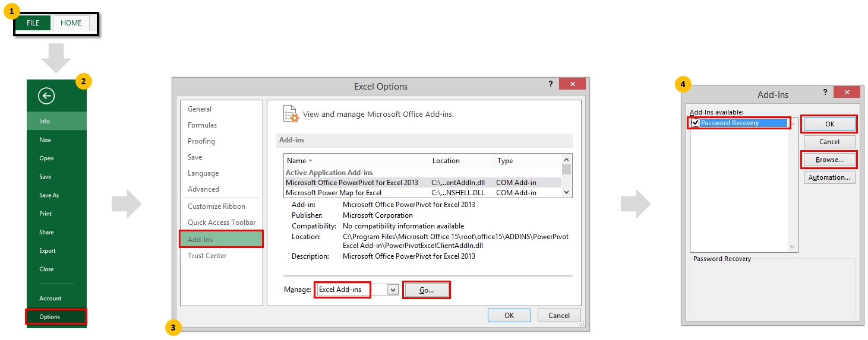Screen dimensions: 868x340
Task: Select Microsoft Office PowerPivot for Excel 2013 row
Action: point(422,182)
